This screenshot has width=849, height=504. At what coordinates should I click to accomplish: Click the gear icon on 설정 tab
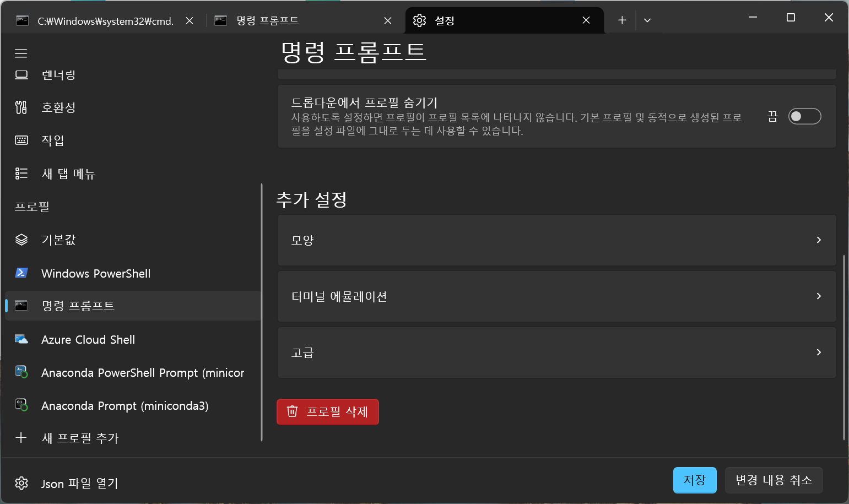tap(420, 20)
